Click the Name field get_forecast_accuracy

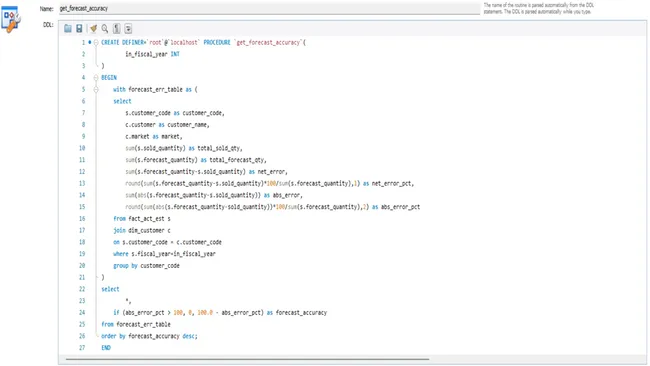point(269,8)
